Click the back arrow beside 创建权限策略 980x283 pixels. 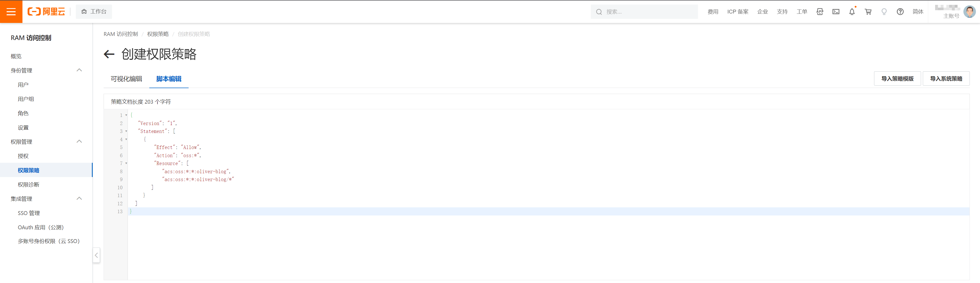click(109, 54)
